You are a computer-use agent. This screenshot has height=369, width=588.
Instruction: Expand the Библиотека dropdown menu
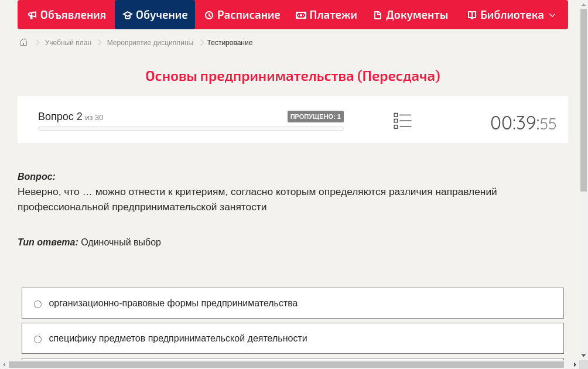click(x=551, y=15)
